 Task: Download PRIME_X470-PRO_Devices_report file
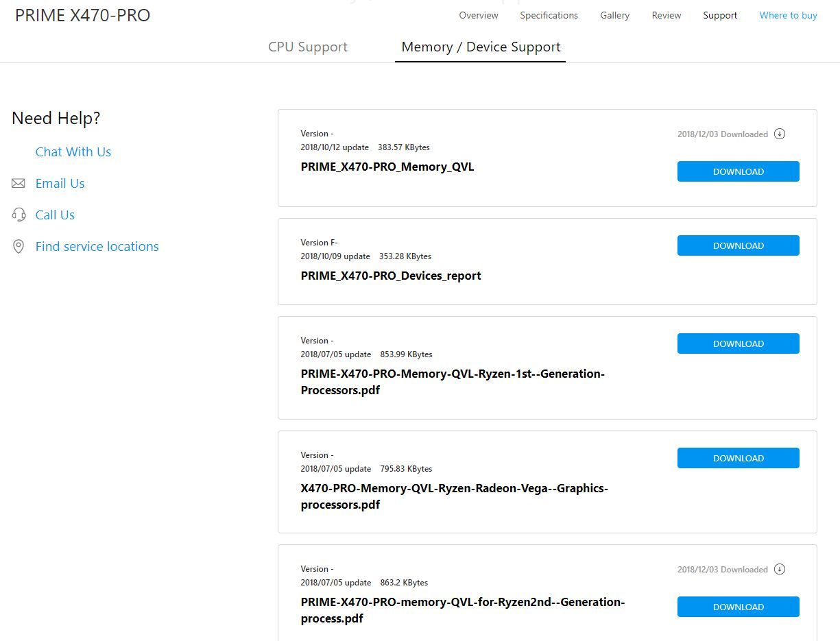point(738,245)
